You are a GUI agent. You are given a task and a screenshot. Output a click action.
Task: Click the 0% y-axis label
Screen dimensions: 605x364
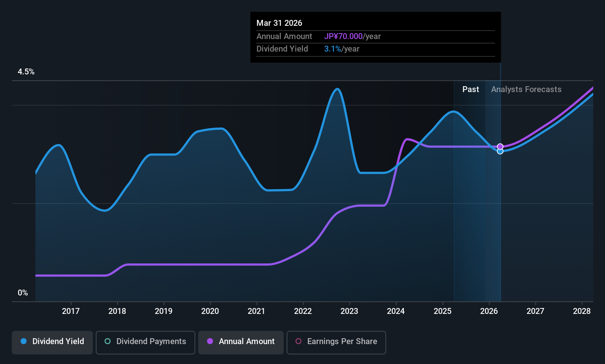click(x=23, y=293)
